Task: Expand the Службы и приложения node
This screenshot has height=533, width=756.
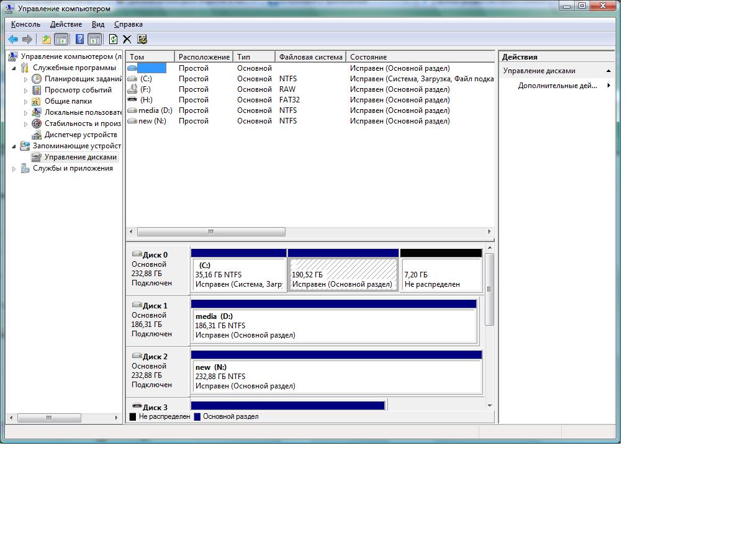Action: pos(14,169)
